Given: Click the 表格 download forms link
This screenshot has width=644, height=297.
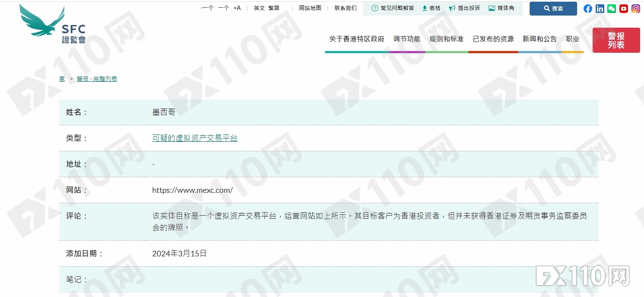Looking at the screenshot, I should (x=431, y=8).
